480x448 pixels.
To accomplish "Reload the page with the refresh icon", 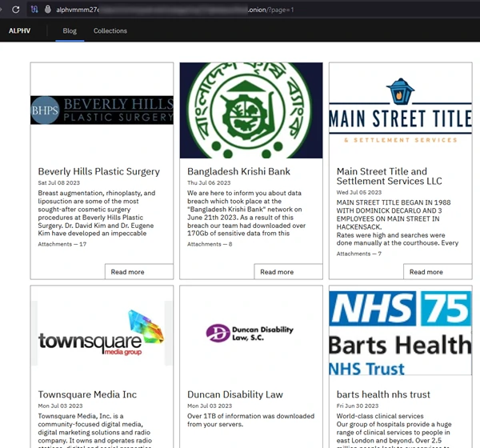I will point(16,10).
